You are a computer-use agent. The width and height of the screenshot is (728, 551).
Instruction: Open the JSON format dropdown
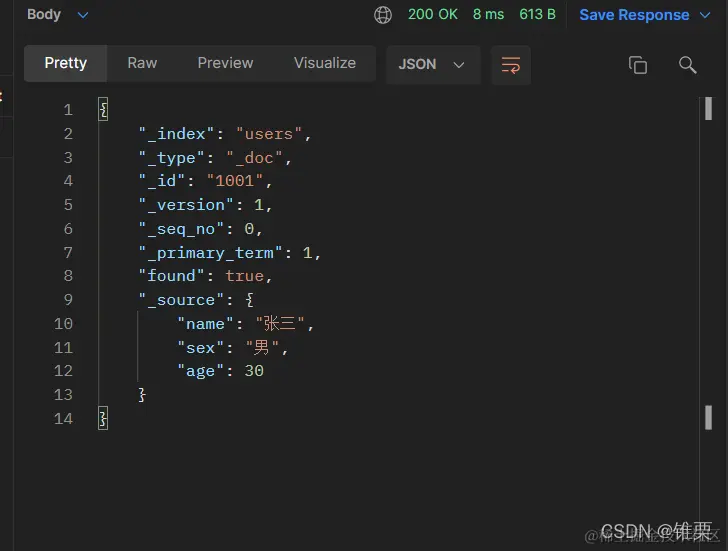tap(433, 65)
